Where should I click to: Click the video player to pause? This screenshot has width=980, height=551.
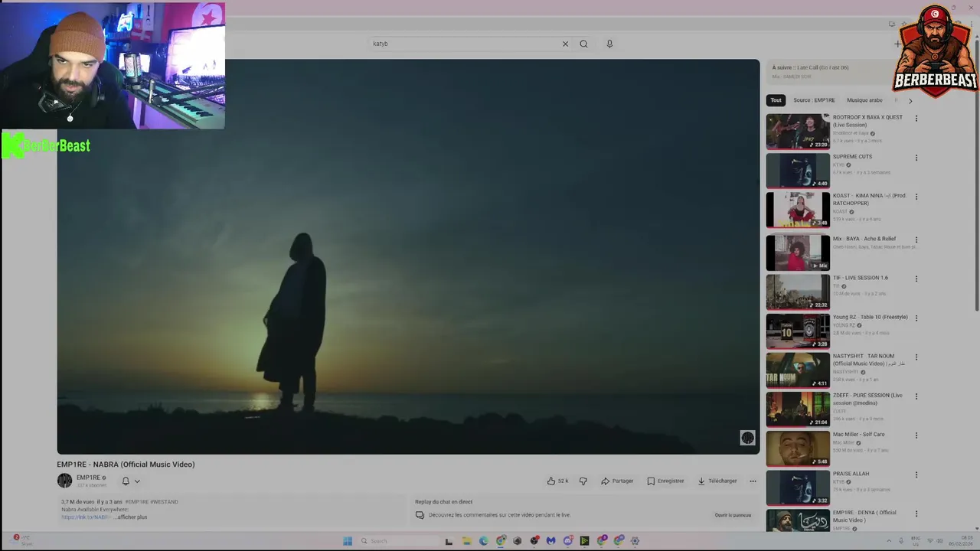(x=408, y=256)
